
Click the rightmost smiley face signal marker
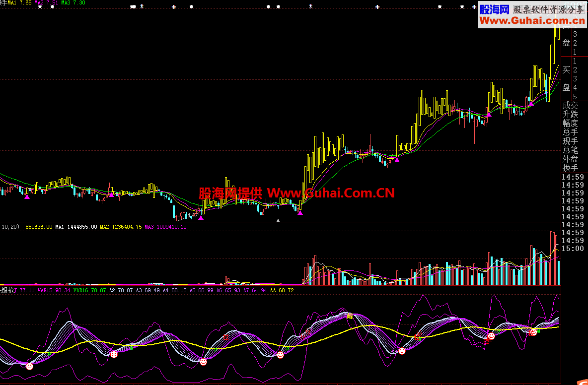(533, 332)
